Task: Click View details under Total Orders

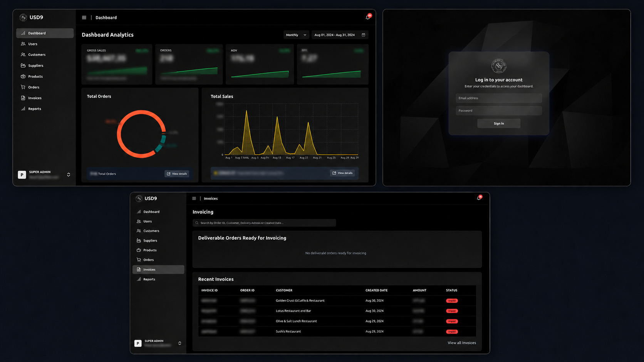Action: [x=177, y=174]
